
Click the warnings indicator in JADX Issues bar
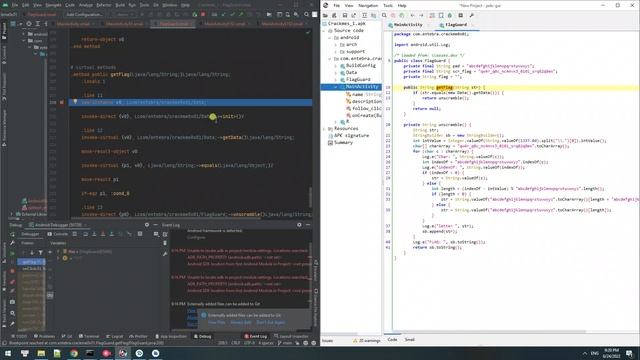367,340
